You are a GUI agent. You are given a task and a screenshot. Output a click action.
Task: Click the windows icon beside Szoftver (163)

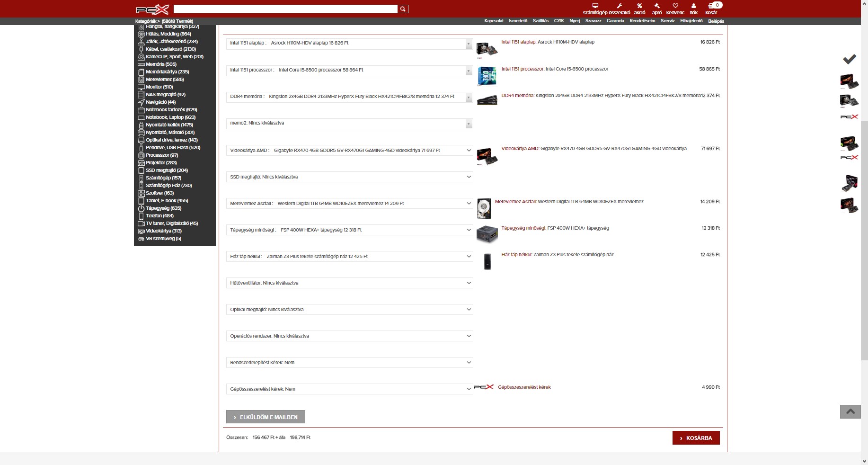(x=141, y=193)
